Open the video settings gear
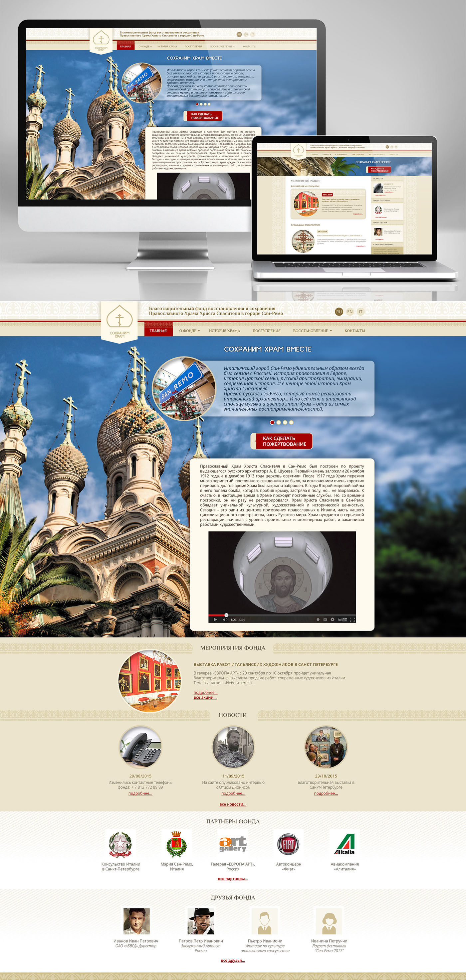The width and height of the screenshot is (466, 980). coord(333,619)
